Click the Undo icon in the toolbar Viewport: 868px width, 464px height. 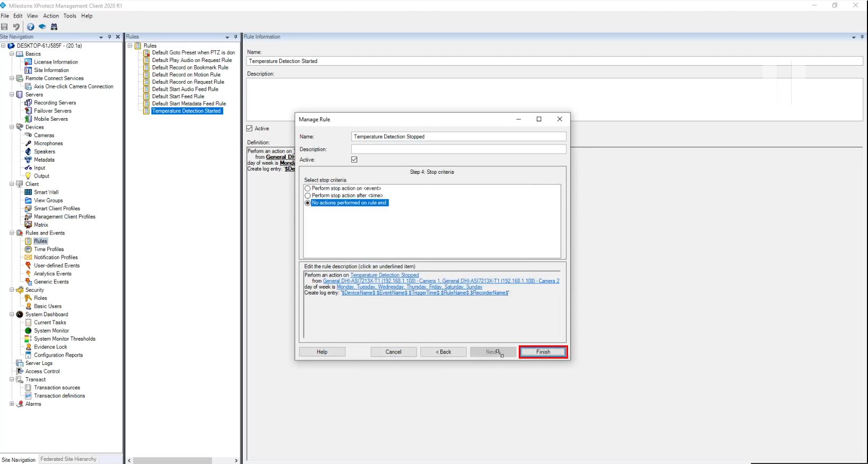[x=16, y=27]
